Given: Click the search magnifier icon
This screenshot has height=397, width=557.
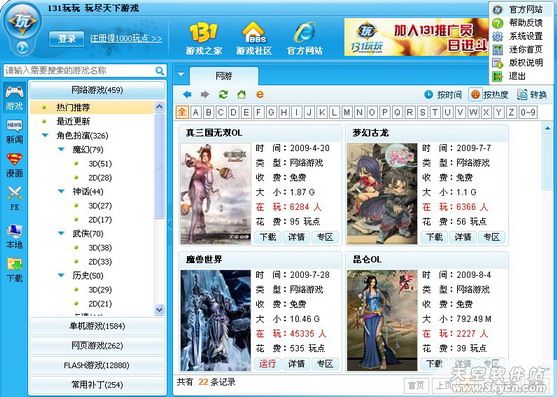Looking at the screenshot, I should point(160,71).
